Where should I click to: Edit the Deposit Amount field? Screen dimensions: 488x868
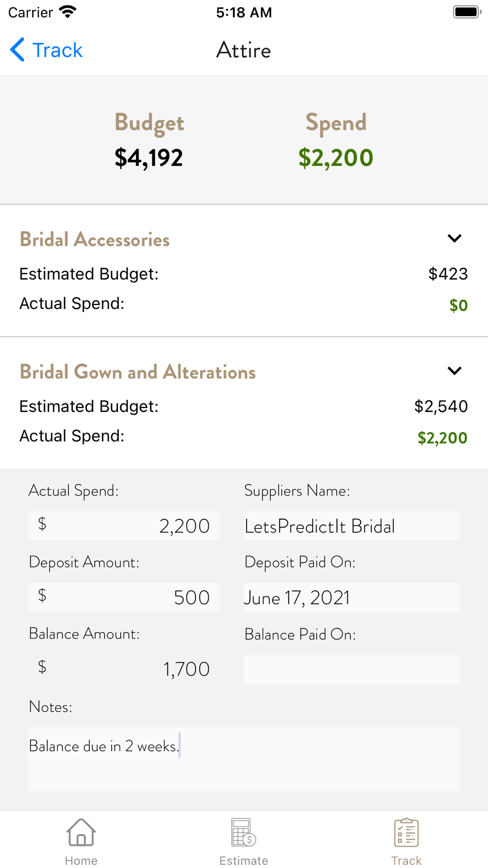pyautogui.click(x=124, y=598)
